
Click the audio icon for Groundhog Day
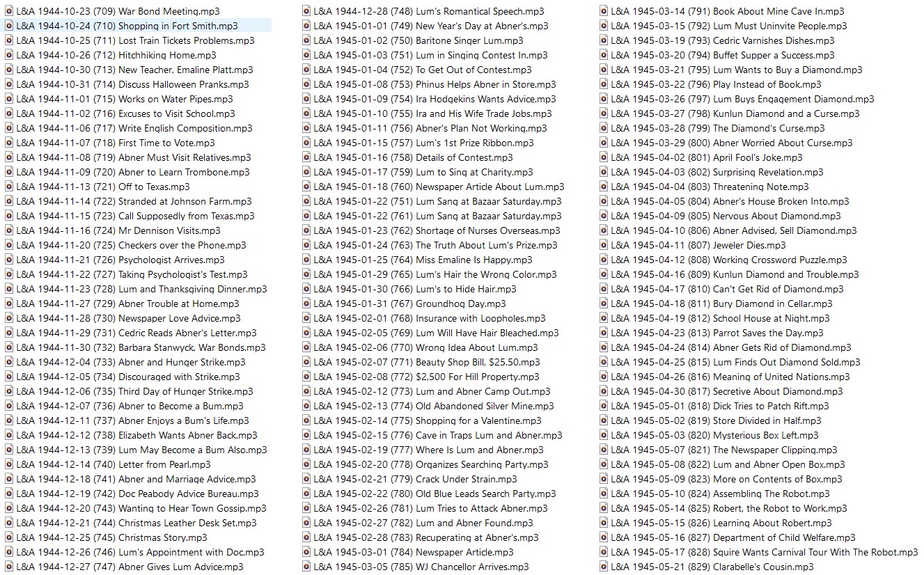pos(306,304)
